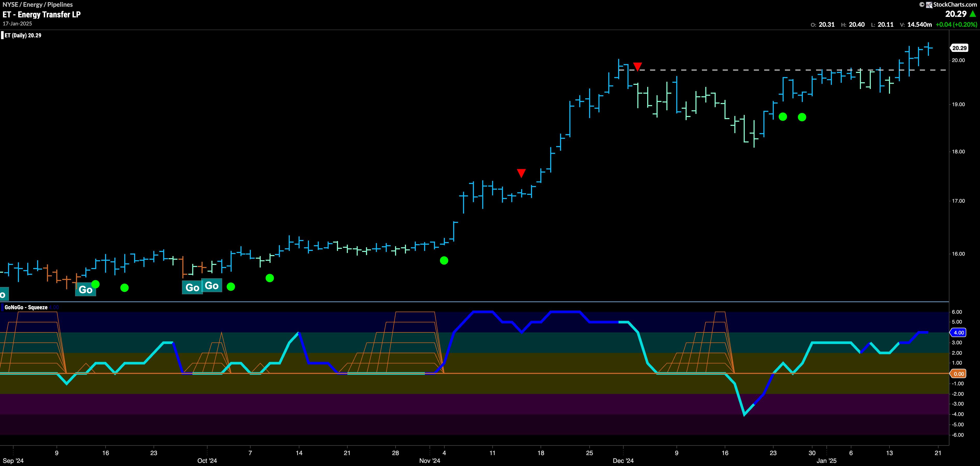The image size is (980, 466).
Task: Click the high value 20.40
Action: pos(857,24)
